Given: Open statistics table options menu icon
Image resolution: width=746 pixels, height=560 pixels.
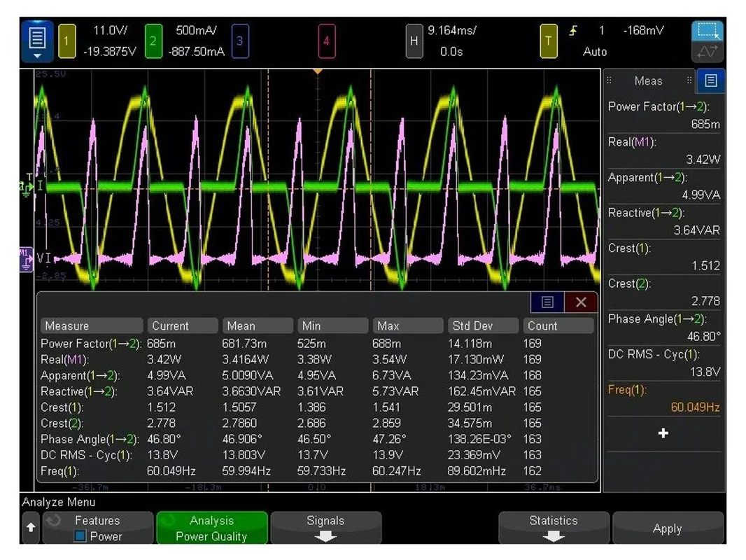Looking at the screenshot, I should coord(547,302).
